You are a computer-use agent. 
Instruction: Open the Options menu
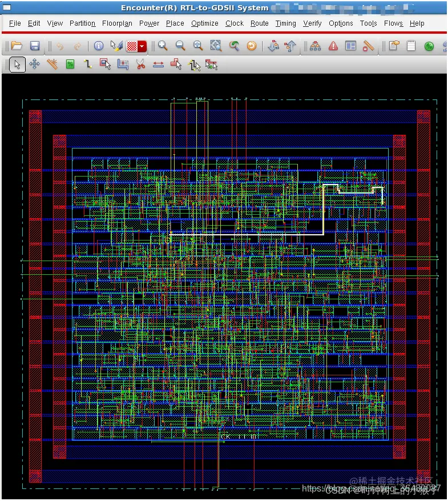coord(341,23)
